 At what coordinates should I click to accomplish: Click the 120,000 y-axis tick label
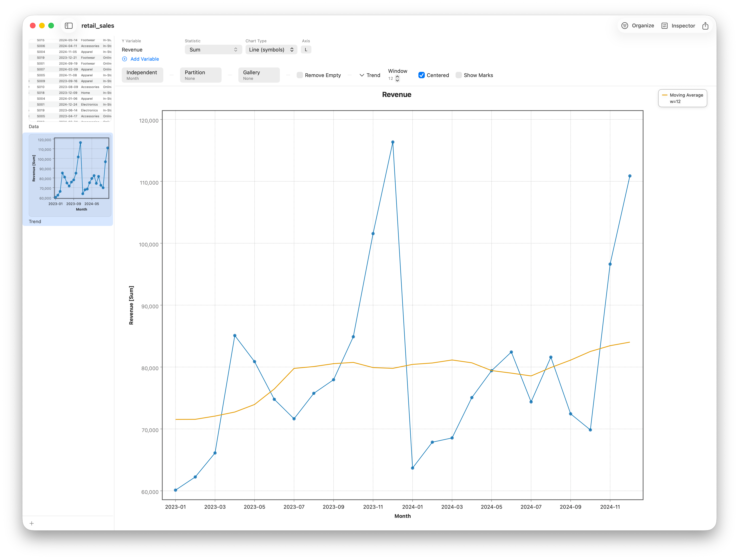(x=149, y=121)
